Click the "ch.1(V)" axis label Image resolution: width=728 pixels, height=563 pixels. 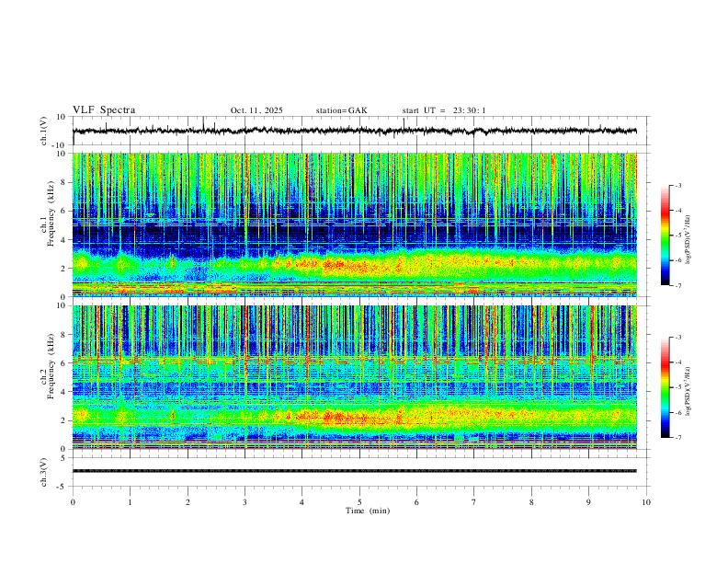(x=44, y=131)
